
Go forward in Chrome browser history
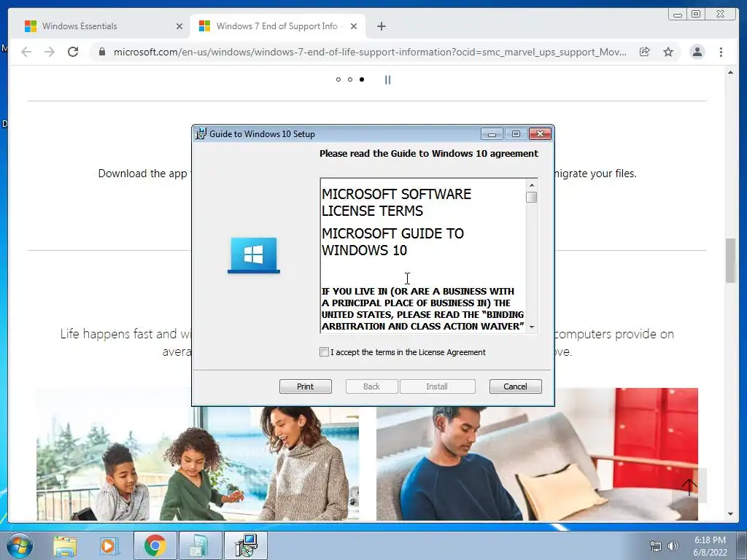tap(50, 52)
